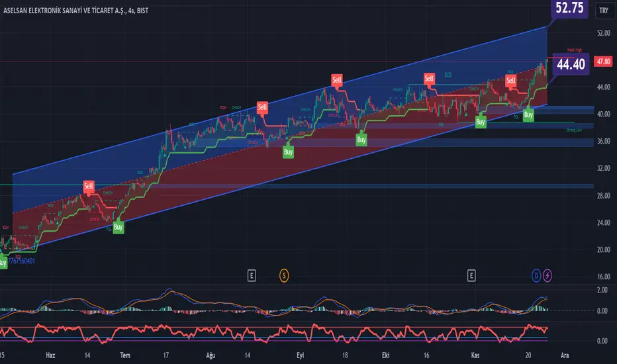Click the Sell signal label at Eki 16
This screenshot has width=617, height=364.
(429, 78)
